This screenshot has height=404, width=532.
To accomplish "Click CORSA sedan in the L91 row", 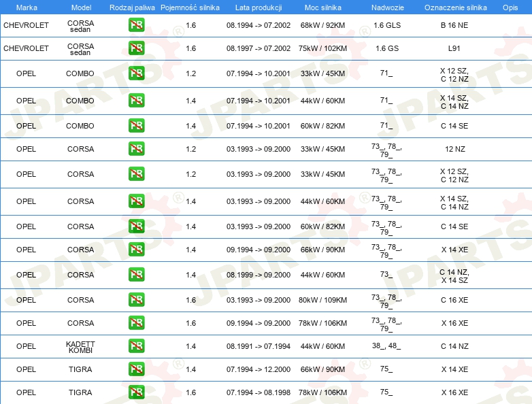I will tap(80, 49).
